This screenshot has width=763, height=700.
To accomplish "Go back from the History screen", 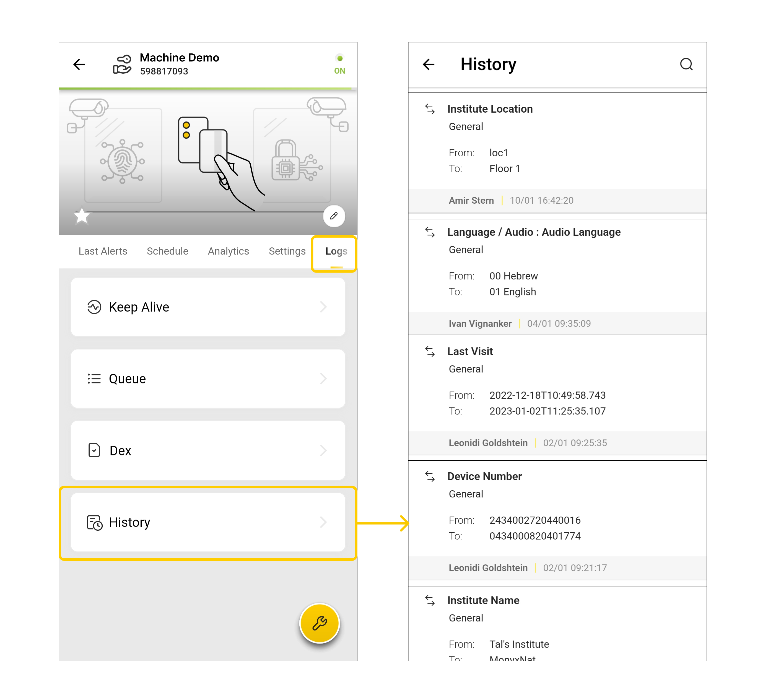I will tap(428, 64).
